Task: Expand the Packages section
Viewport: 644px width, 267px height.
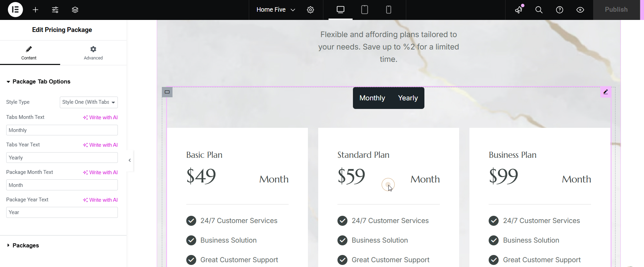Action: click(x=26, y=245)
